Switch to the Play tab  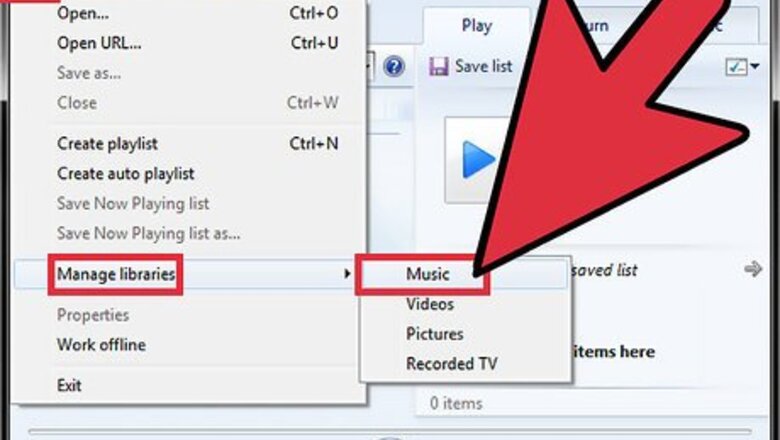[477, 26]
